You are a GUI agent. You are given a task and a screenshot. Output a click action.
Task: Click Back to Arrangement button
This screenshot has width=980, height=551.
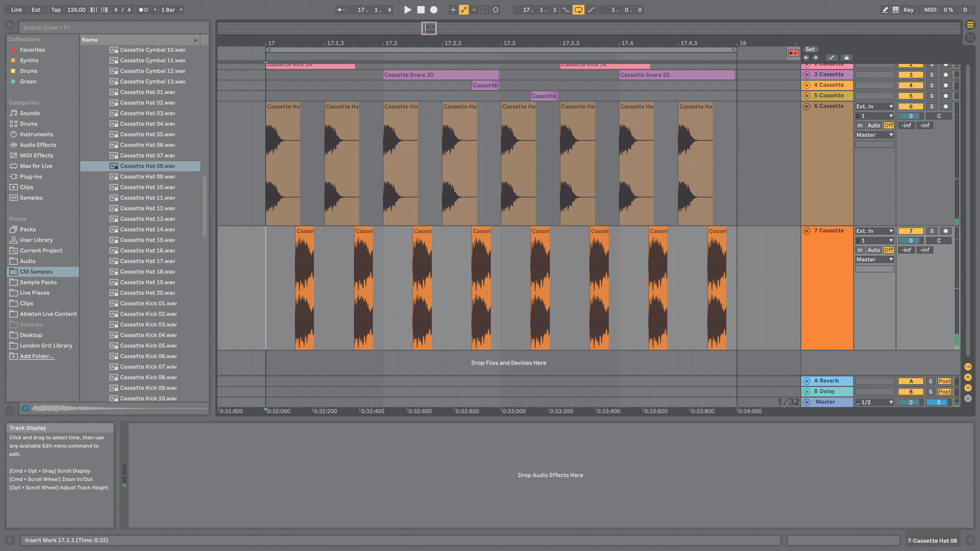793,53
